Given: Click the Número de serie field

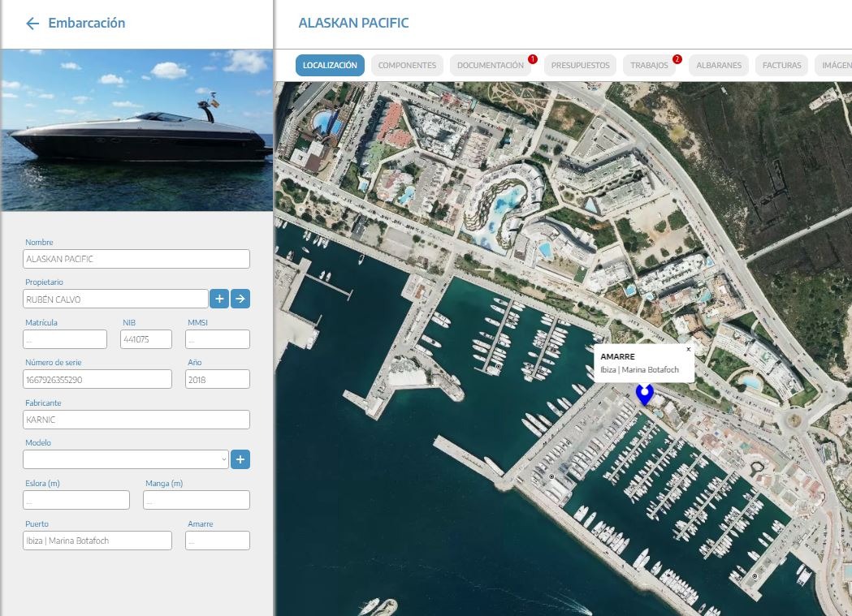Looking at the screenshot, I should [97, 379].
